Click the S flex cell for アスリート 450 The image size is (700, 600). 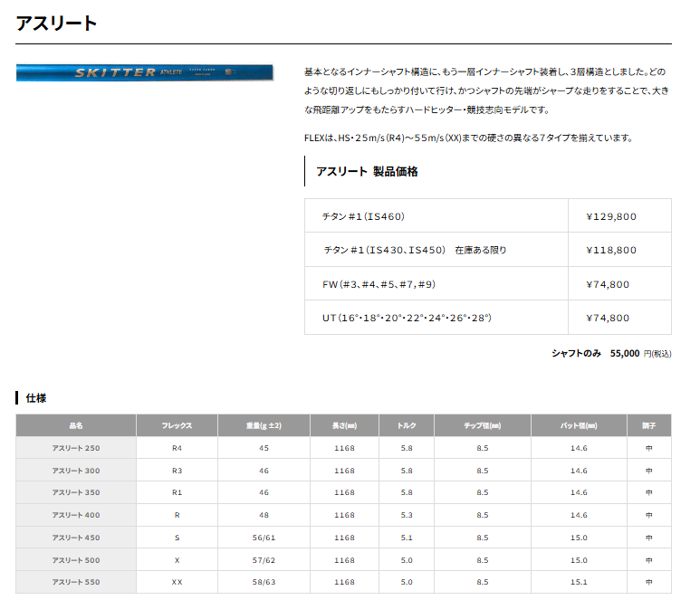[x=177, y=538]
